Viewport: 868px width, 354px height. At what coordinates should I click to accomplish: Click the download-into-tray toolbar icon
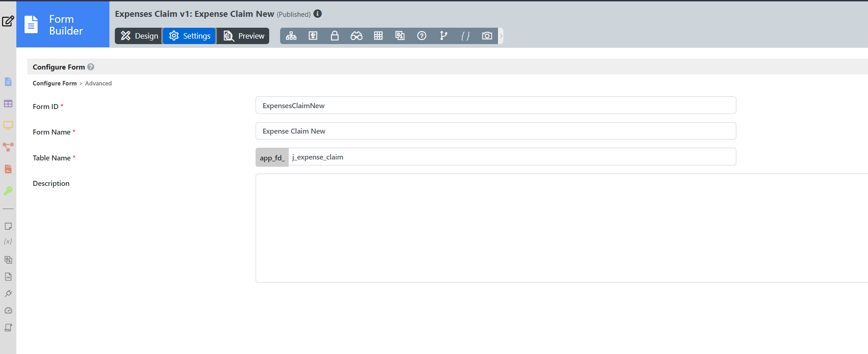[313, 36]
